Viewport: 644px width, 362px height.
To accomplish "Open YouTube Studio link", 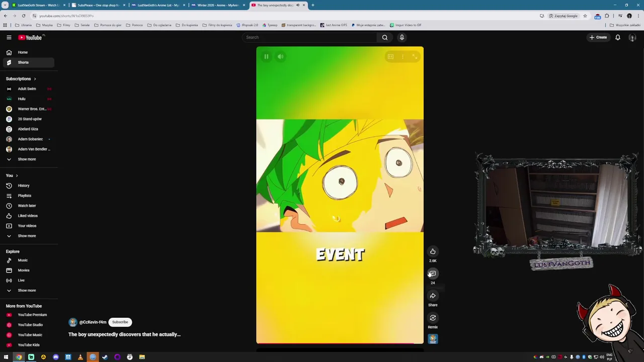I will pyautogui.click(x=28, y=325).
